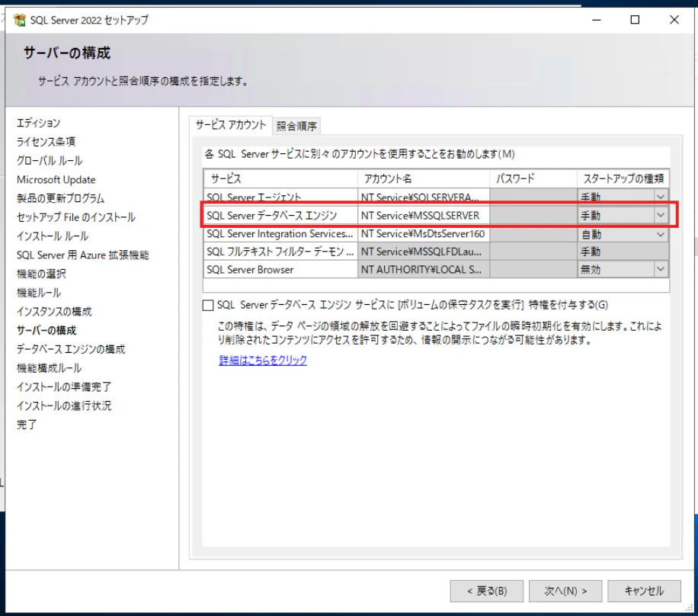Switch to the サービス アカウント tab
Screen dimensions: 698x616
click(230, 125)
